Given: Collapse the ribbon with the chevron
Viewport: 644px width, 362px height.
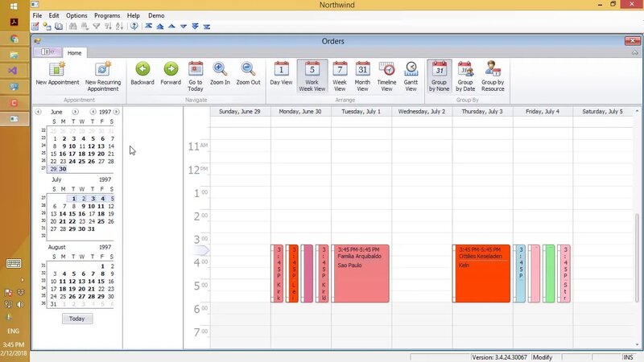Looking at the screenshot, I should click(x=634, y=53).
